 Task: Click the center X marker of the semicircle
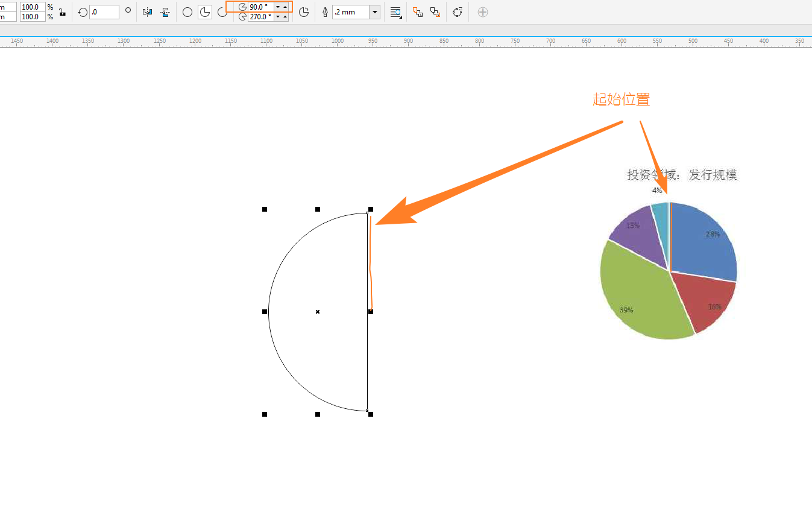[x=318, y=312]
